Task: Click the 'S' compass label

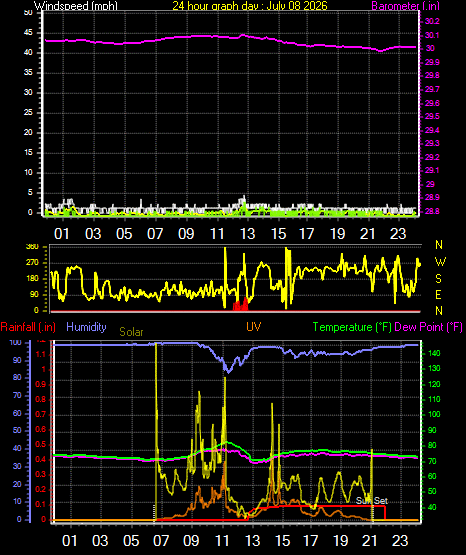Action: [438, 279]
